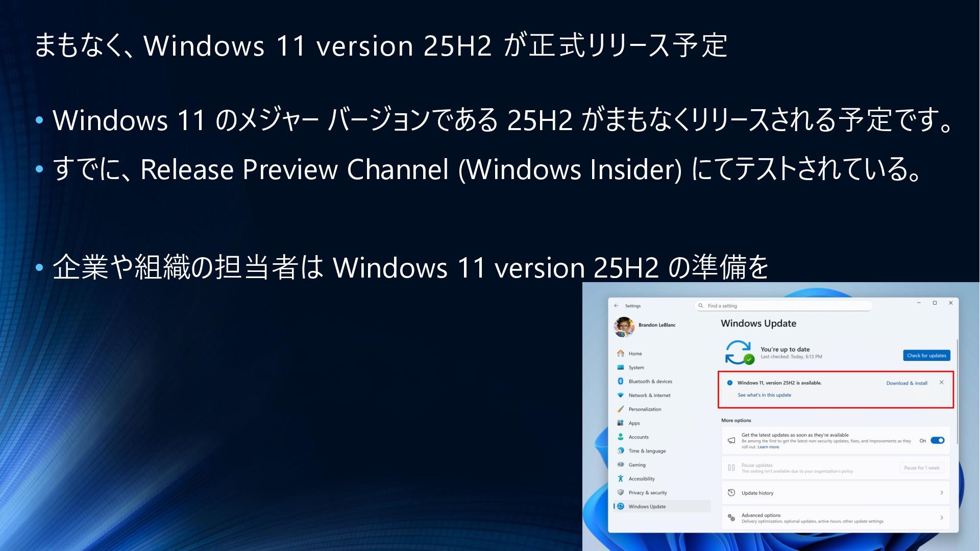Select the Accounts person icon
The image size is (980, 551).
[x=621, y=437]
